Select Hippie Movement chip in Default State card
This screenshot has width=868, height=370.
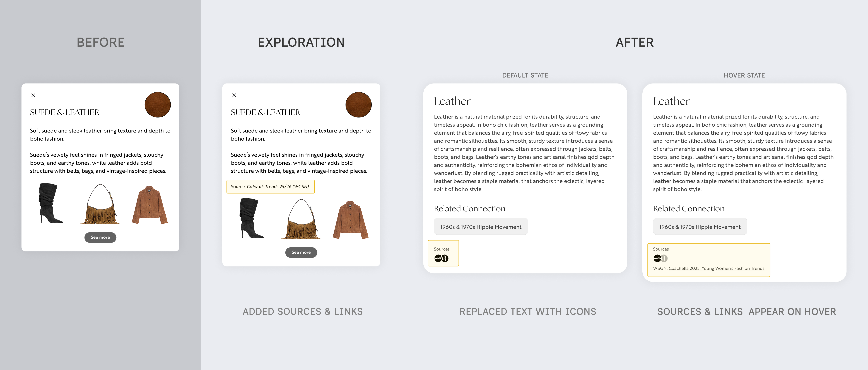tap(481, 227)
